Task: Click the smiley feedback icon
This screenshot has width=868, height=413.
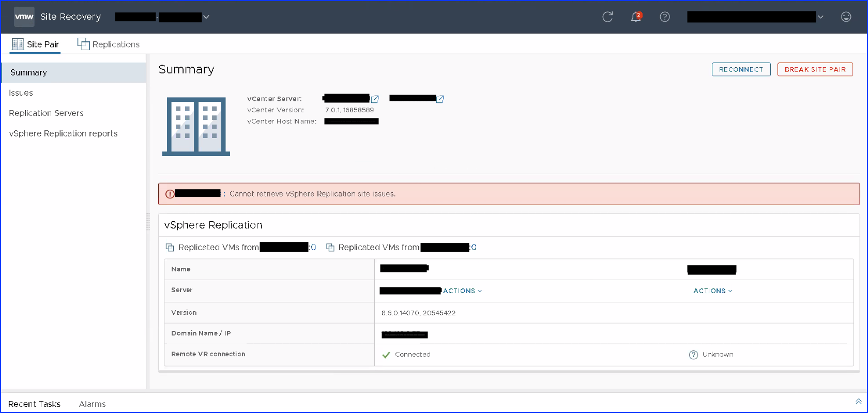Action: coord(846,17)
